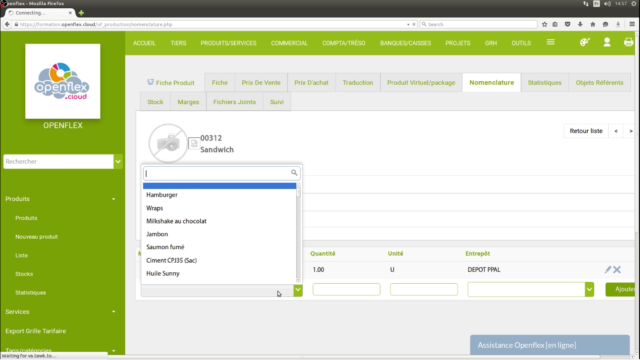The image size is (640, 360).
Task: Click the Retour liste button
Action: [586, 131]
